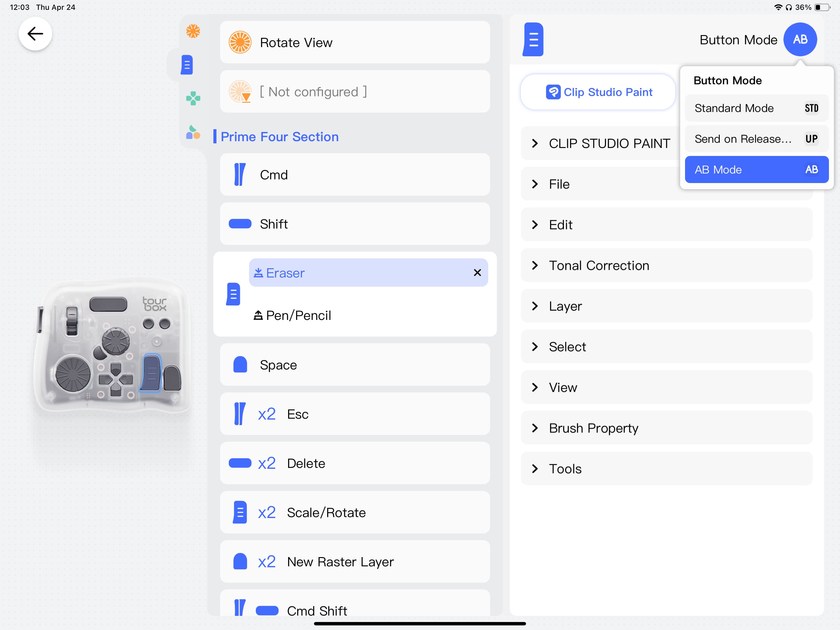Select the Pen/Pencil release action
This screenshot has height=630, width=840.
click(x=368, y=315)
